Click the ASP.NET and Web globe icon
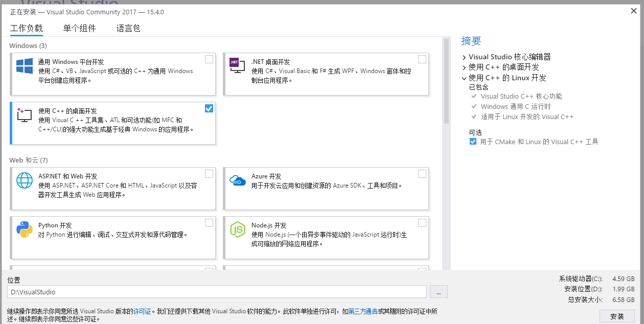The height and width of the screenshot is (324, 644). 25,180
